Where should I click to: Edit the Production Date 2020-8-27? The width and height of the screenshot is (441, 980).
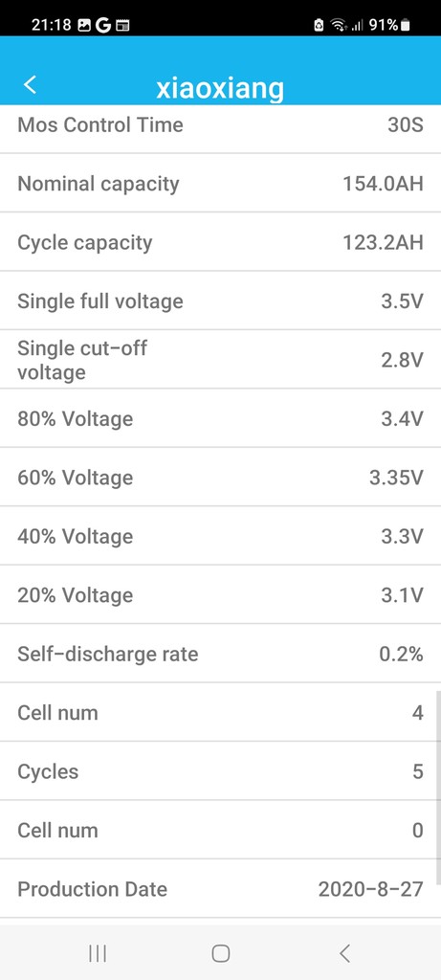tap(371, 889)
